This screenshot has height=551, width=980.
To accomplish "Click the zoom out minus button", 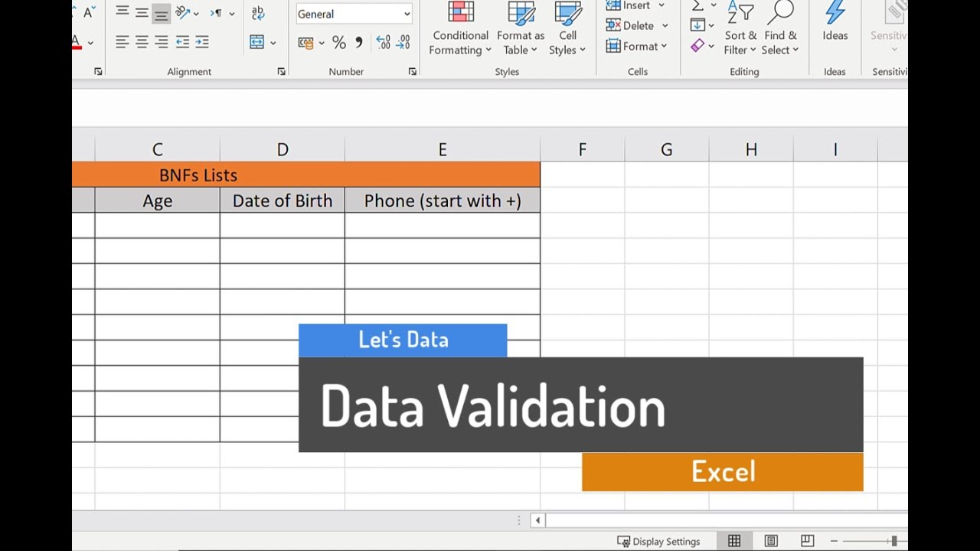I will [x=834, y=541].
